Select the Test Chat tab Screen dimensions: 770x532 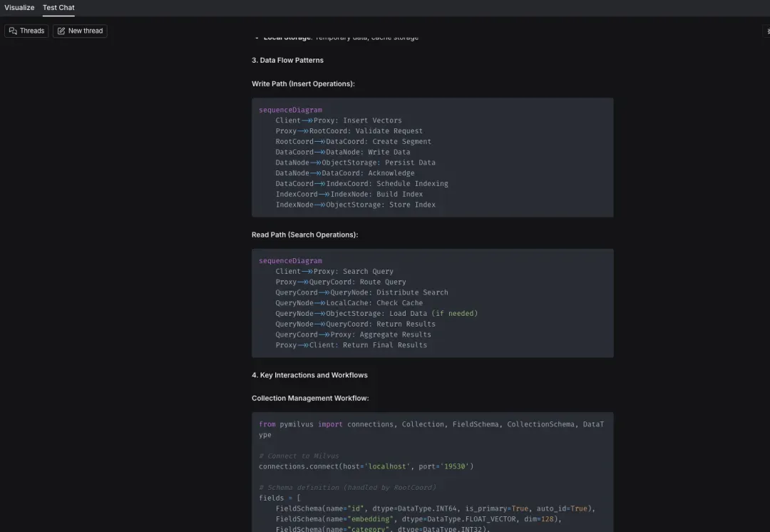[58, 8]
